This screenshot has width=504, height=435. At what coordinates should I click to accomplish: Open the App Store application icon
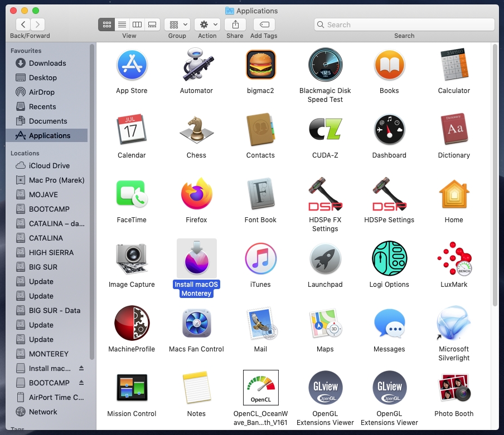tap(132, 65)
